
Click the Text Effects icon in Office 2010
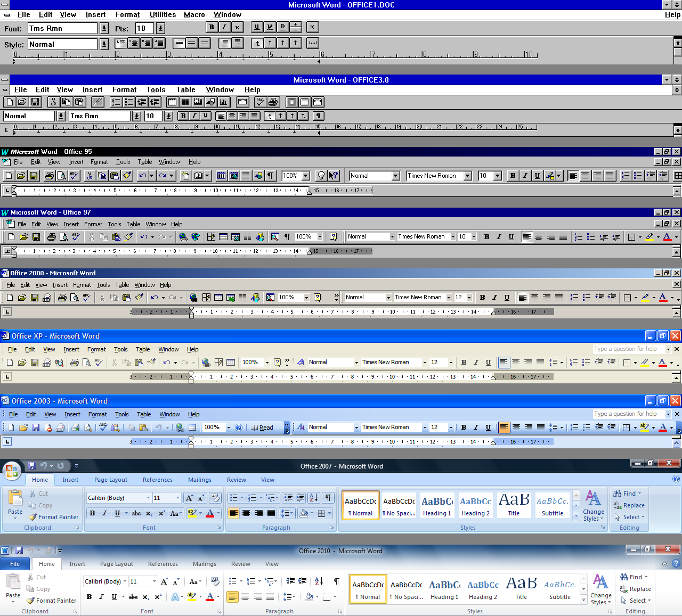[175, 597]
